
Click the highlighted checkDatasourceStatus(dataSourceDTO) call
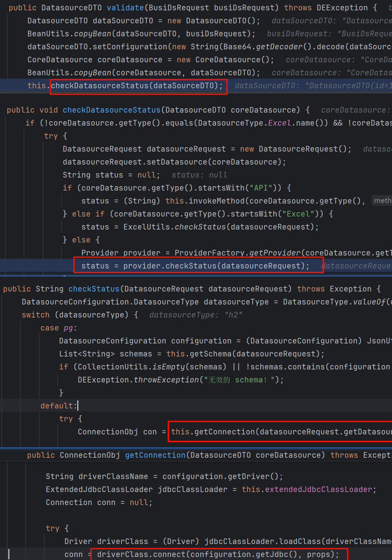[x=137, y=86]
